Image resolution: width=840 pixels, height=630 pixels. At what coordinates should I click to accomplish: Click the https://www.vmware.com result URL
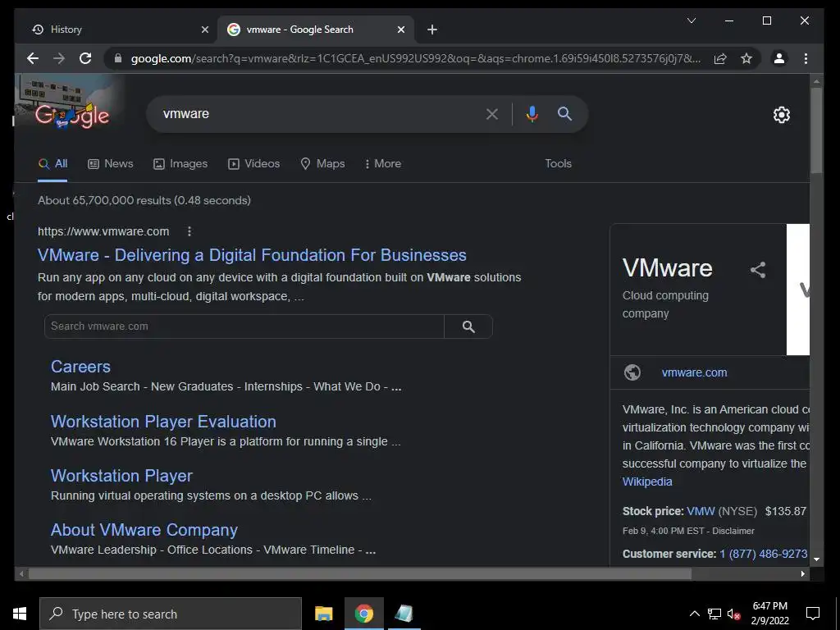point(103,231)
